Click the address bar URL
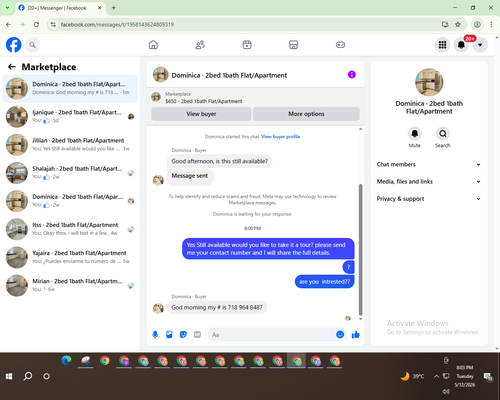The height and width of the screenshot is (400, 500). [x=117, y=24]
